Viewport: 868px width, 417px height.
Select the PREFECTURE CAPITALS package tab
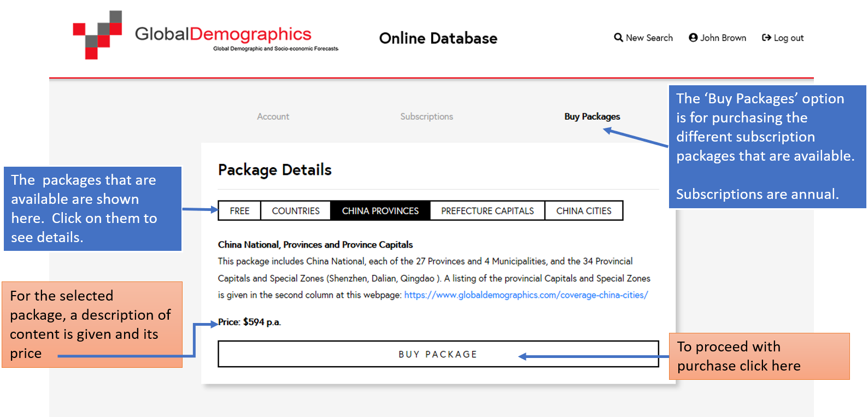488,211
